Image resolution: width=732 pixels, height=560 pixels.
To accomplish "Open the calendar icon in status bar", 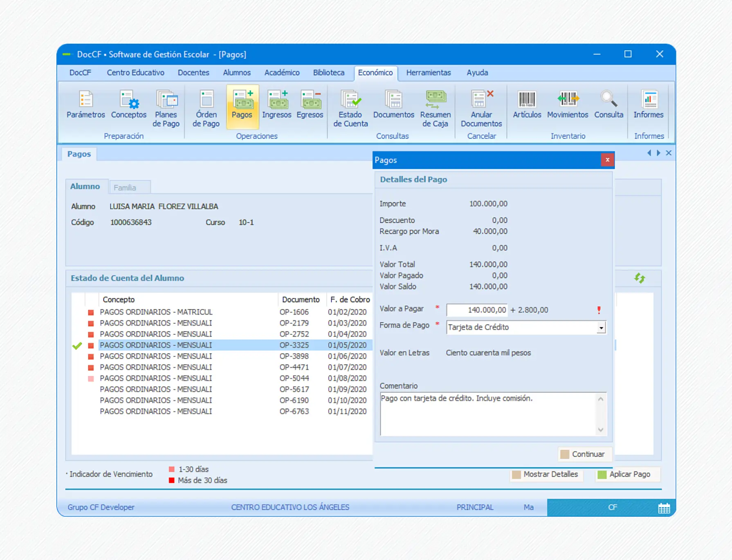I will tap(664, 508).
